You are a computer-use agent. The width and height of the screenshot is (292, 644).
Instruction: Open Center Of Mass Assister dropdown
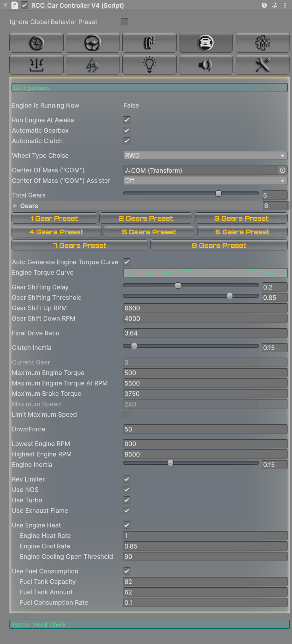(205, 181)
